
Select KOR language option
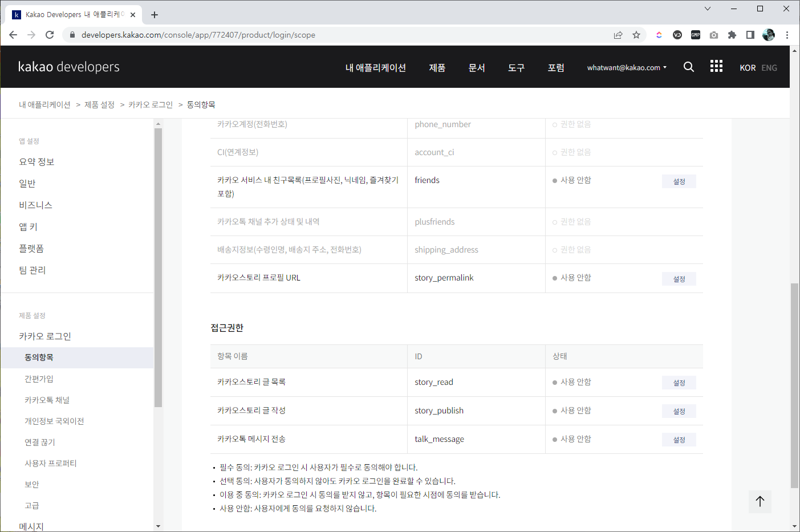coord(748,67)
